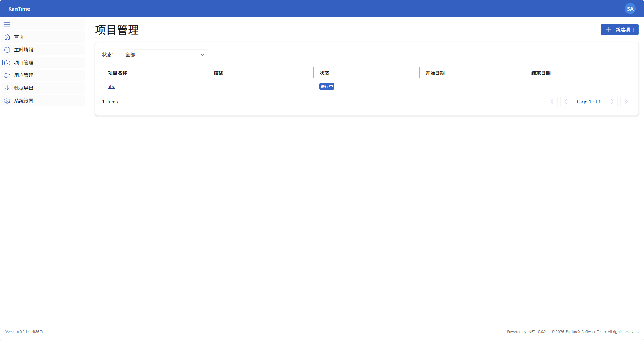Image resolution: width=644 pixels, height=340 pixels.
Task: Jump to the last page
Action: [625, 102]
